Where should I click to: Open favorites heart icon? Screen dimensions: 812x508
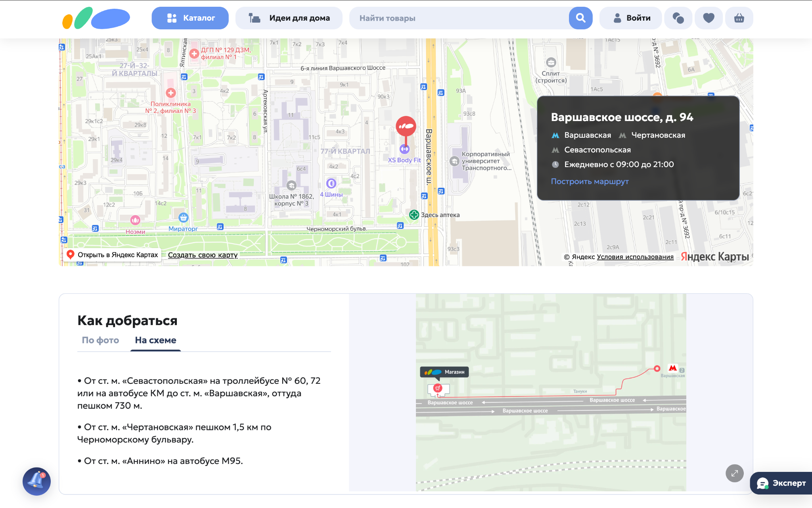coord(709,18)
